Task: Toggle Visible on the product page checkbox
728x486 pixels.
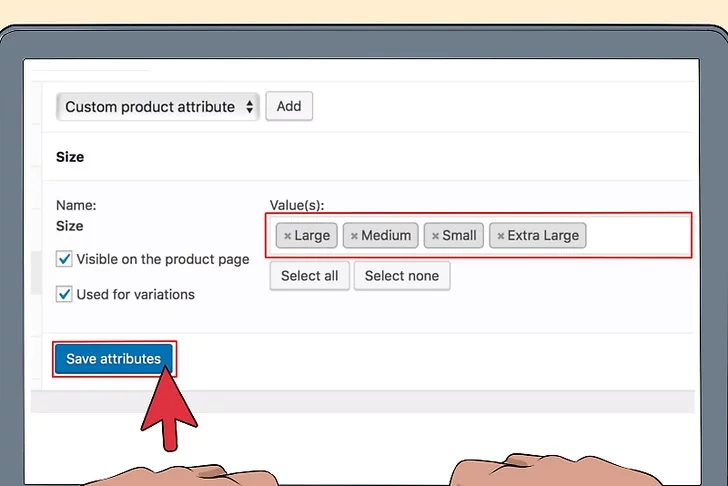Action: coord(65,259)
